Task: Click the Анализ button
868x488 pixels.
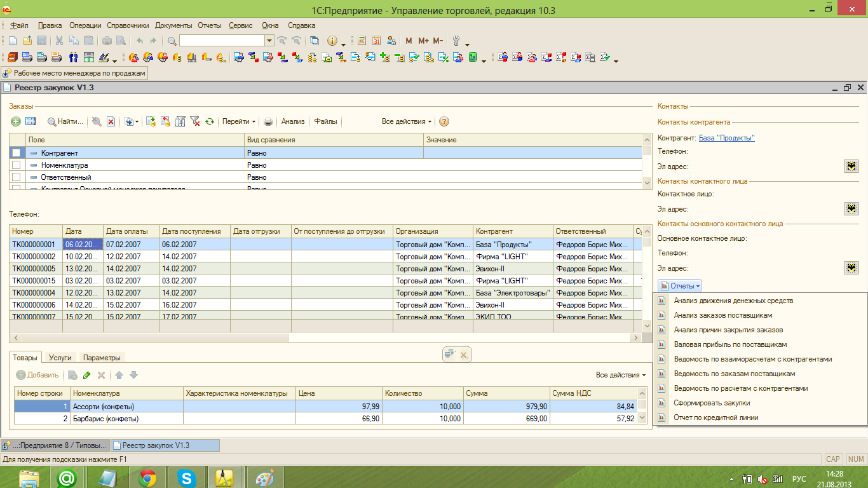Action: (293, 121)
